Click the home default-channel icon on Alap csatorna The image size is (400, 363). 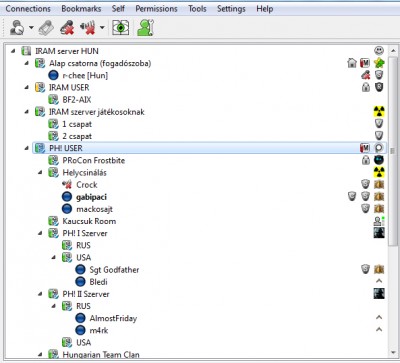pos(352,63)
